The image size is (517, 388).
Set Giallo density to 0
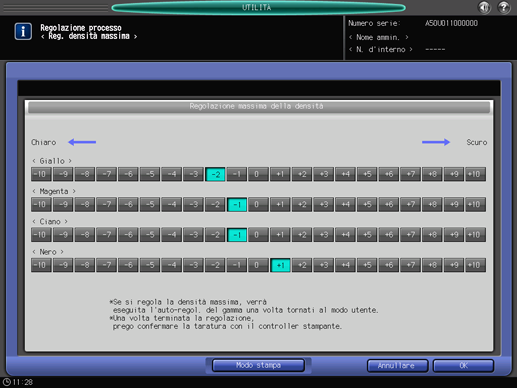[x=259, y=174]
